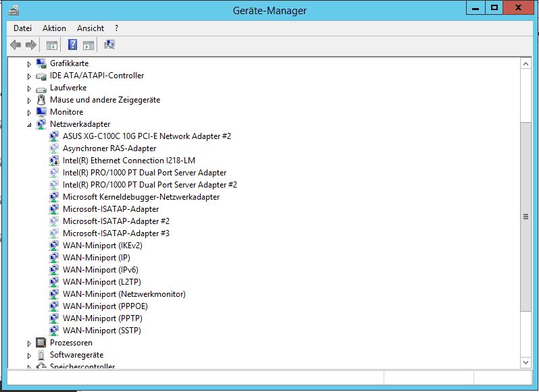Click the Softwaregeräte icon
Screen dimensions: 539x392
coord(41,355)
